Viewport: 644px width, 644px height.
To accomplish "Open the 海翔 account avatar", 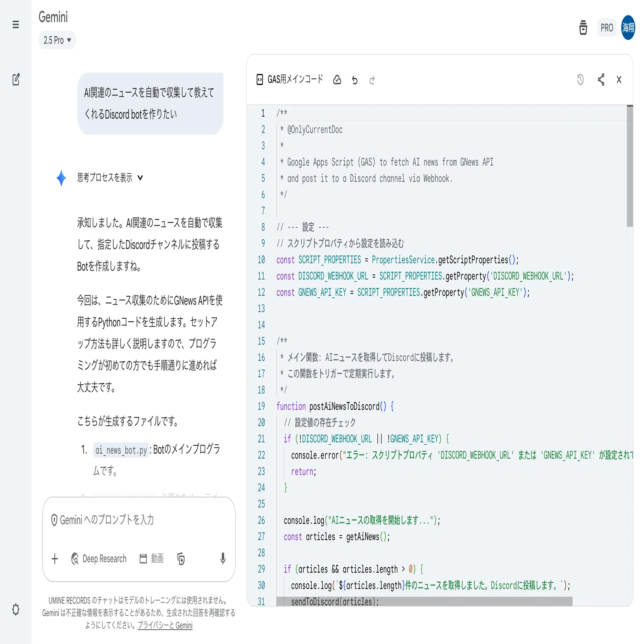I will (628, 28).
